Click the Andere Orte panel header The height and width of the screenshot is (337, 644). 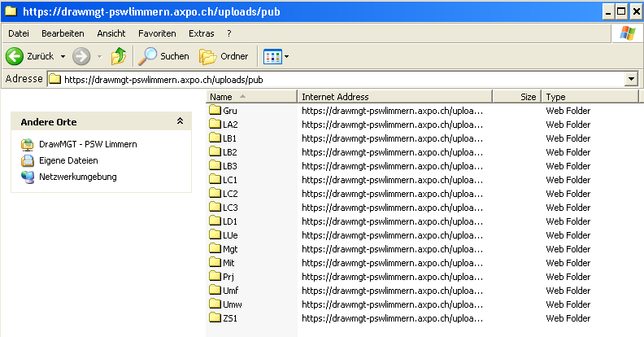[x=101, y=121]
